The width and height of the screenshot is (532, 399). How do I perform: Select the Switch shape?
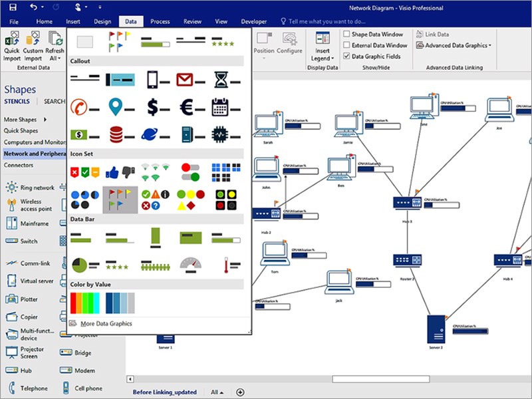[x=27, y=241]
